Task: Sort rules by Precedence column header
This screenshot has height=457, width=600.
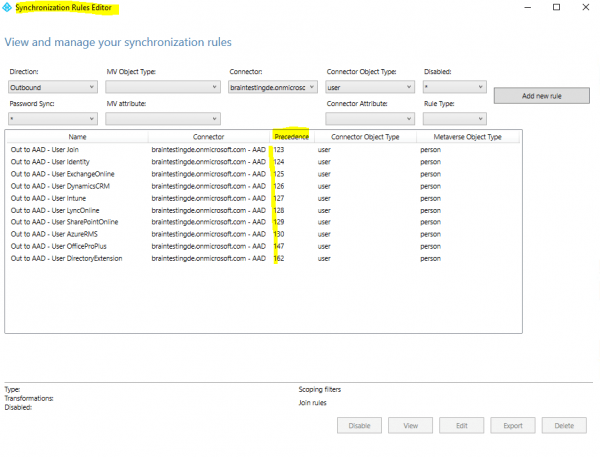Action: point(291,136)
